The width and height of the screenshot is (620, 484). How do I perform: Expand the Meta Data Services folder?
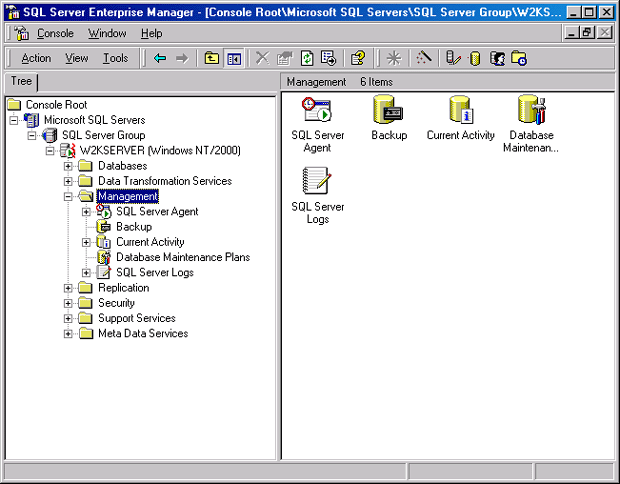coord(68,334)
